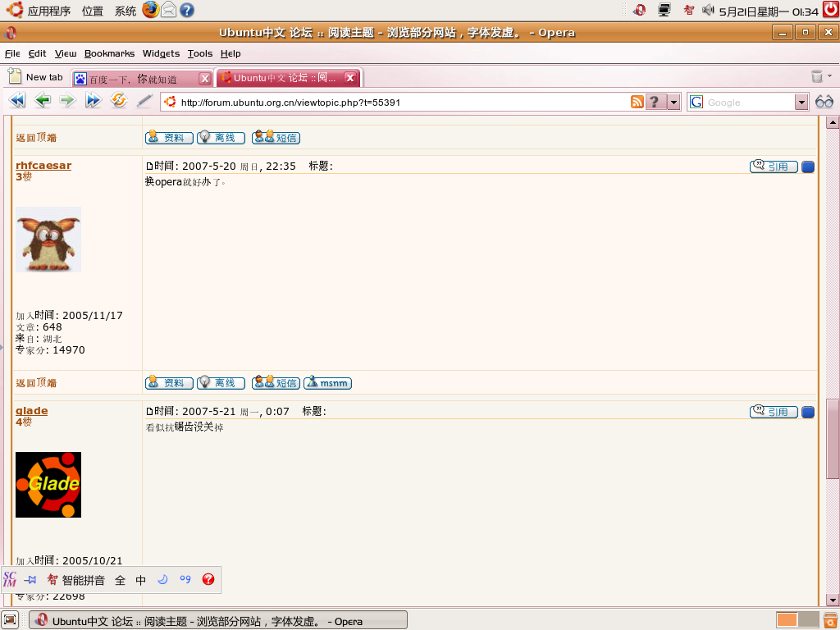Click 引用 quote button on rhfcaesar's post
The image size is (840, 630).
pos(774,167)
